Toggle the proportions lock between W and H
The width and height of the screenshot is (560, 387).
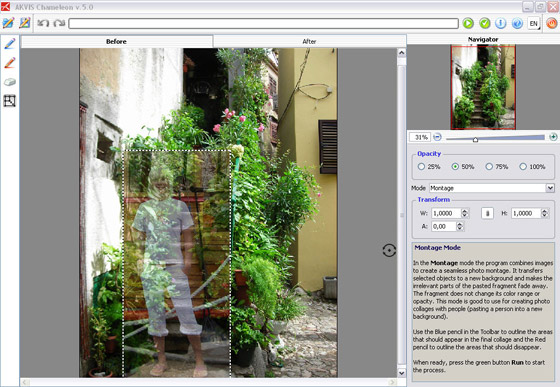(x=488, y=213)
